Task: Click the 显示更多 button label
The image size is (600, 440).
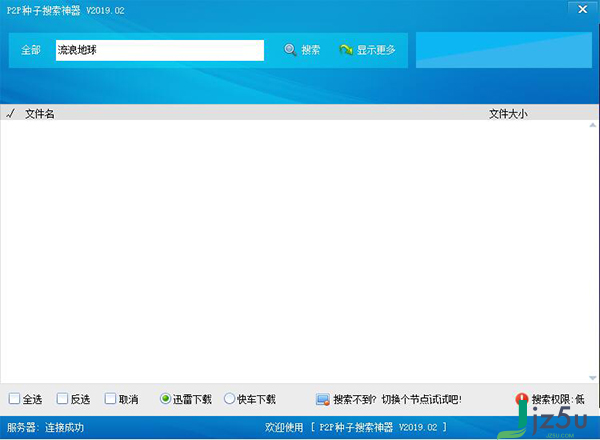Action: pyautogui.click(x=376, y=50)
